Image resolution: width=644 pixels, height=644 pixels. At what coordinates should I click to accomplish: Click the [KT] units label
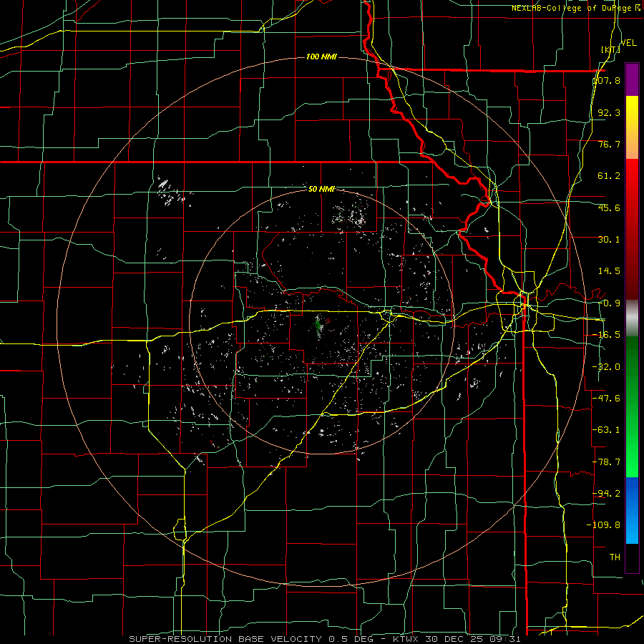coord(610,49)
